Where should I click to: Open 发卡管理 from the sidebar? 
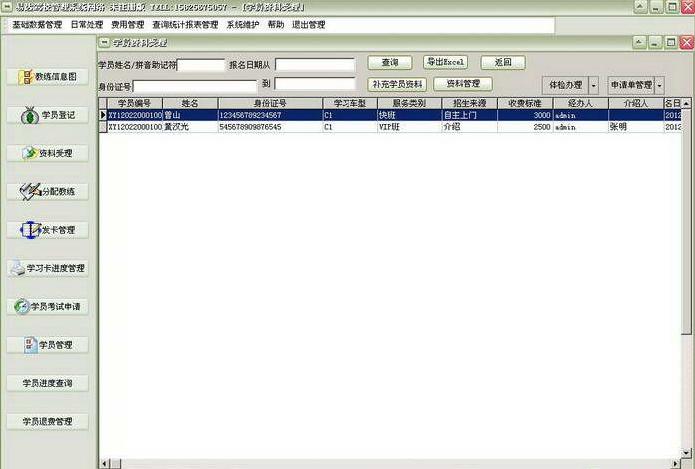48,230
